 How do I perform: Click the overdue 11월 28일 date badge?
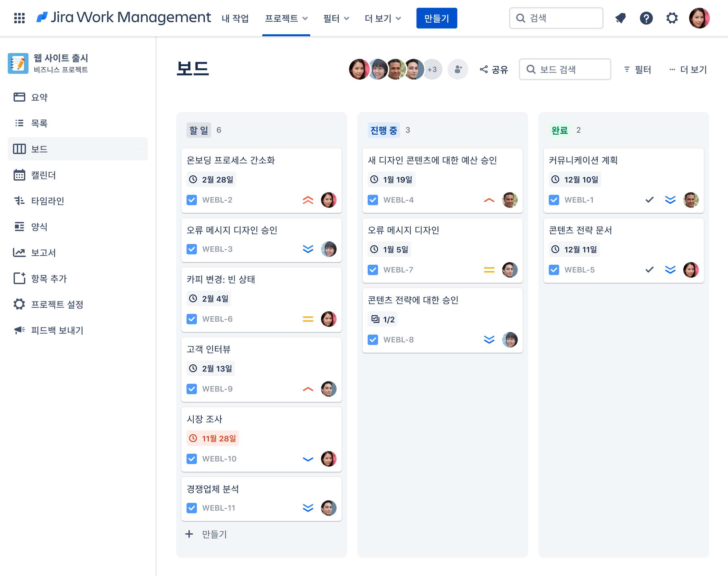click(213, 438)
